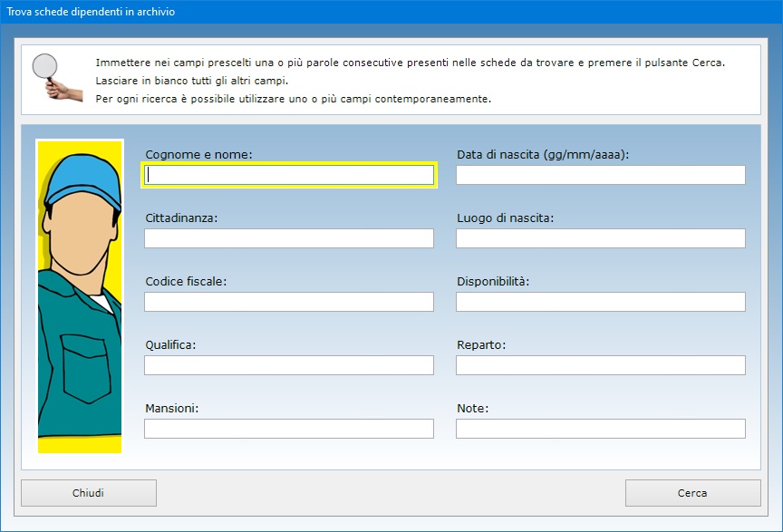
Task: Focus the Qualifica text box
Action: 289,365
